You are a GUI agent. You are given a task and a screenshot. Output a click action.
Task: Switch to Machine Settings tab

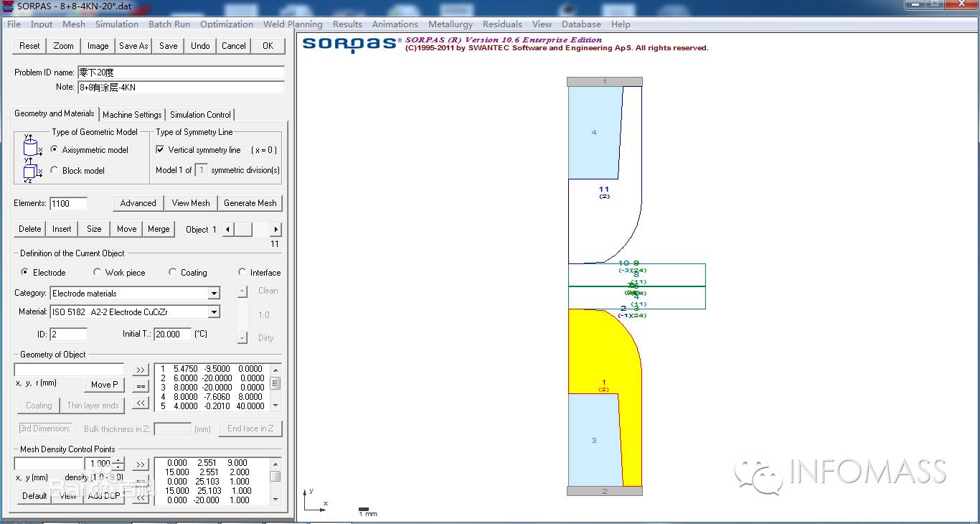tap(132, 115)
